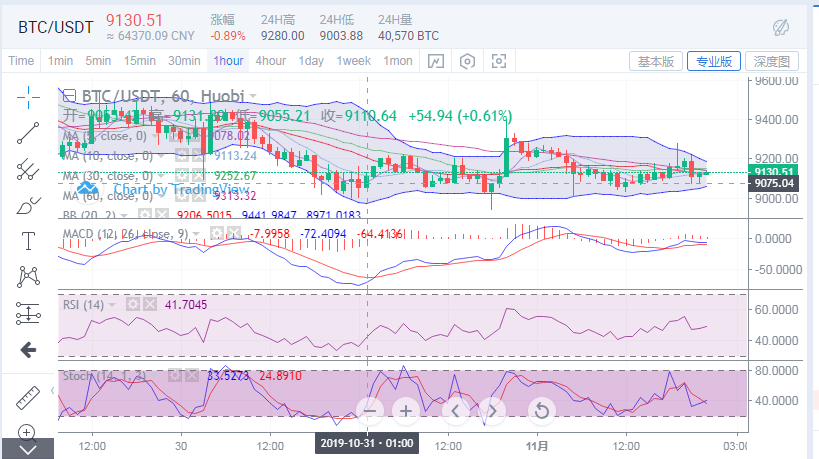Click the Chart by TradingView link
This screenshot has height=459, width=819.
point(181,189)
